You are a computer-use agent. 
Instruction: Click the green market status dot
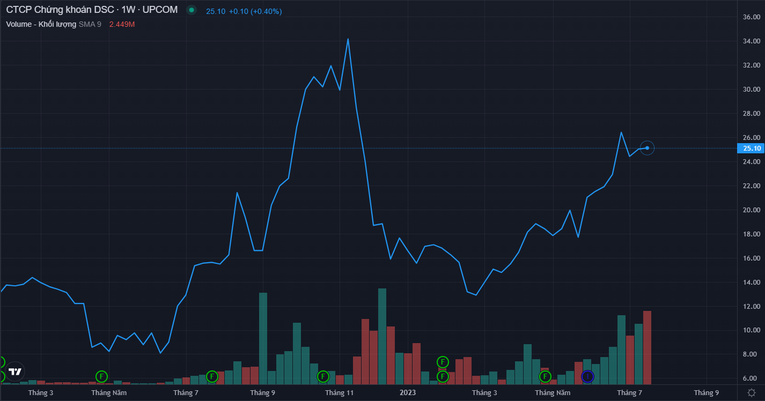[x=191, y=9]
